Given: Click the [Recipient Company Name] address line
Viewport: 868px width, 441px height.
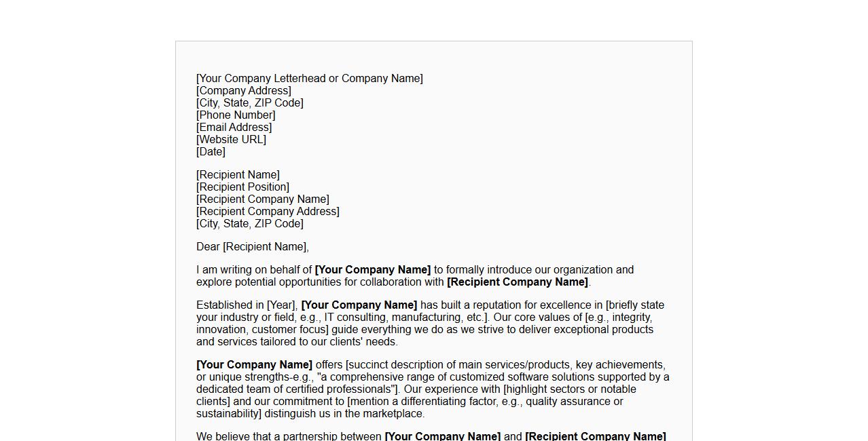Looking at the screenshot, I should point(262,199).
